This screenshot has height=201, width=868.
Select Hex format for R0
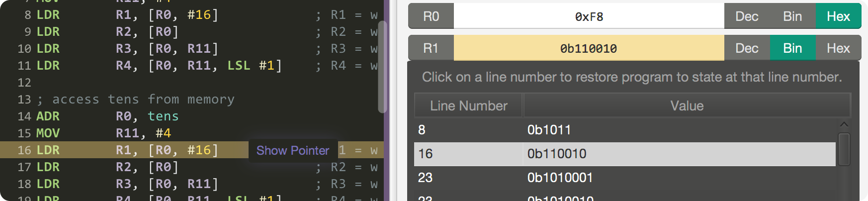point(838,16)
